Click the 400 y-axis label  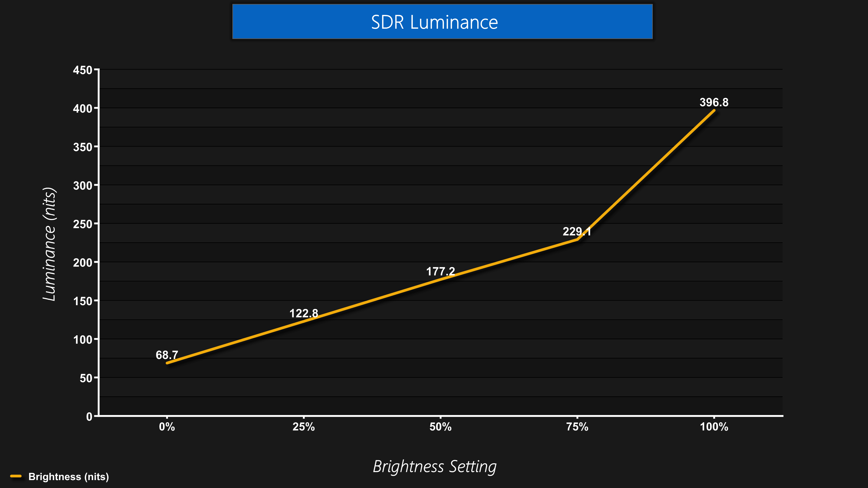83,108
